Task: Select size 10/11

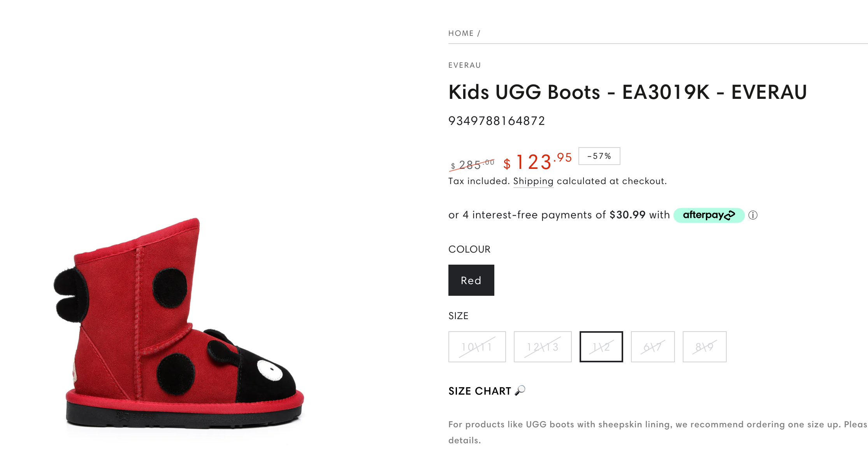Action: click(477, 347)
